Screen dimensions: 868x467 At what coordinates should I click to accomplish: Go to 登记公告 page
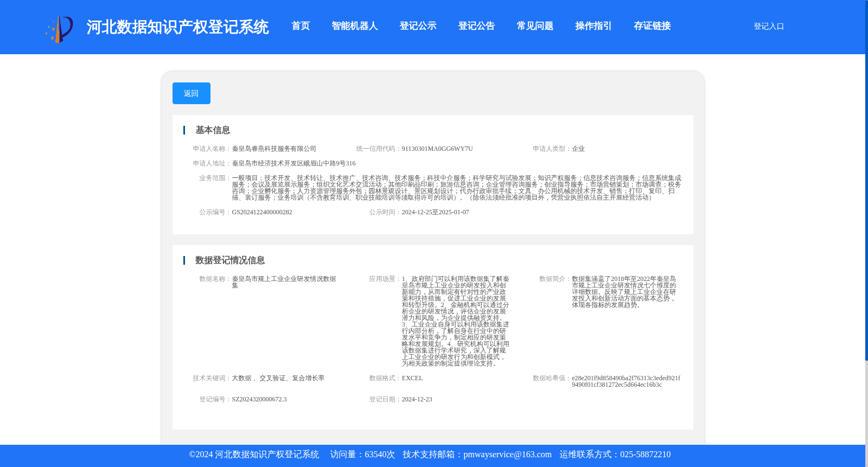(476, 26)
